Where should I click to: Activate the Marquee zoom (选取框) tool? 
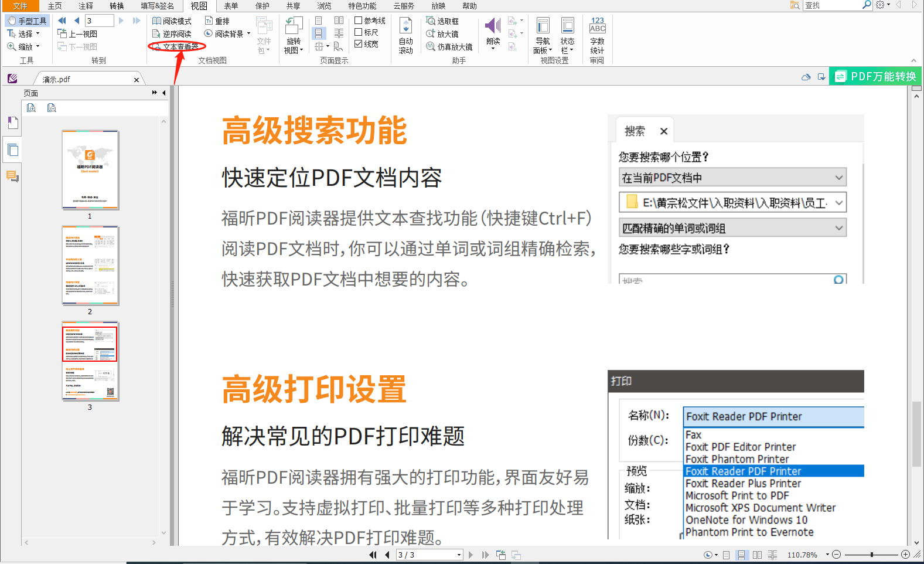(x=443, y=21)
